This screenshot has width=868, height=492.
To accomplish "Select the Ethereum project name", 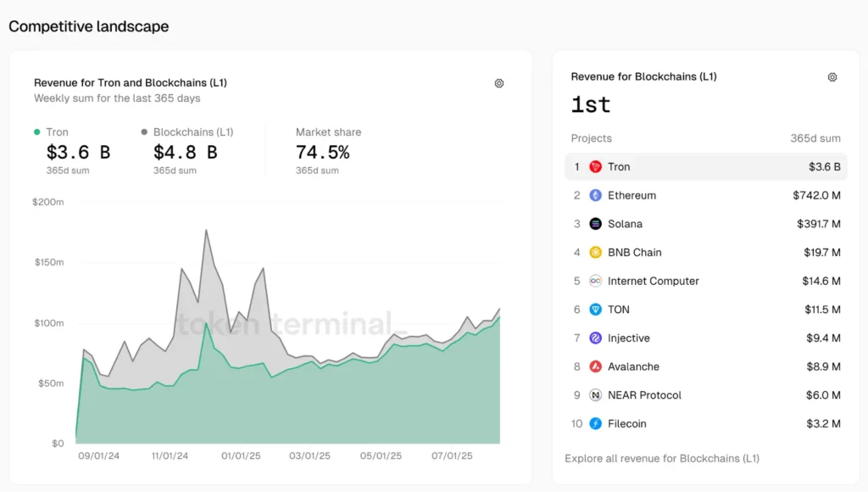I will click(x=632, y=196).
